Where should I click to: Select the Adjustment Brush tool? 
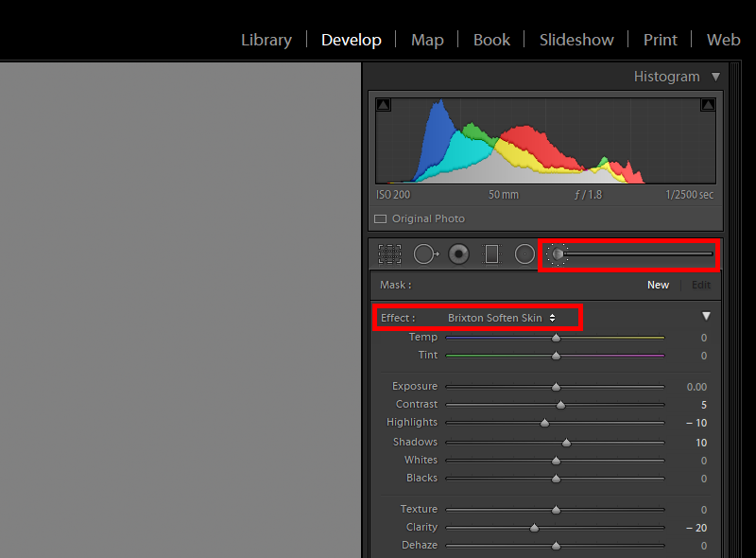click(558, 254)
